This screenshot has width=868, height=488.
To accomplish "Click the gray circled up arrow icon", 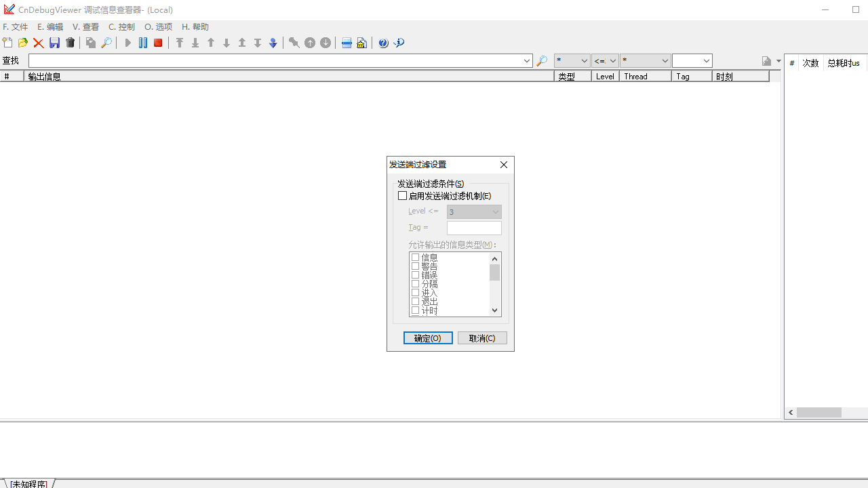I will pyautogui.click(x=310, y=43).
